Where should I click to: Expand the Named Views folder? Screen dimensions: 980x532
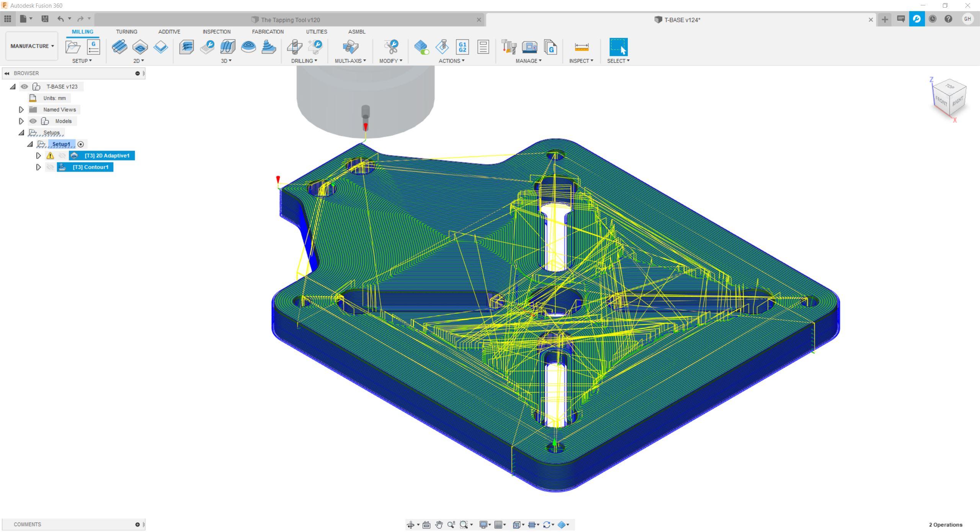pos(21,110)
